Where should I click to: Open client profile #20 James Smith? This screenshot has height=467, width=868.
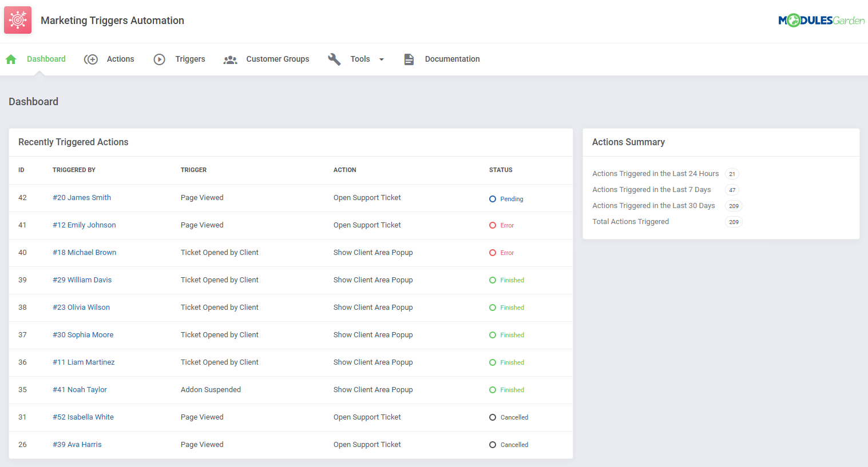pyautogui.click(x=82, y=197)
